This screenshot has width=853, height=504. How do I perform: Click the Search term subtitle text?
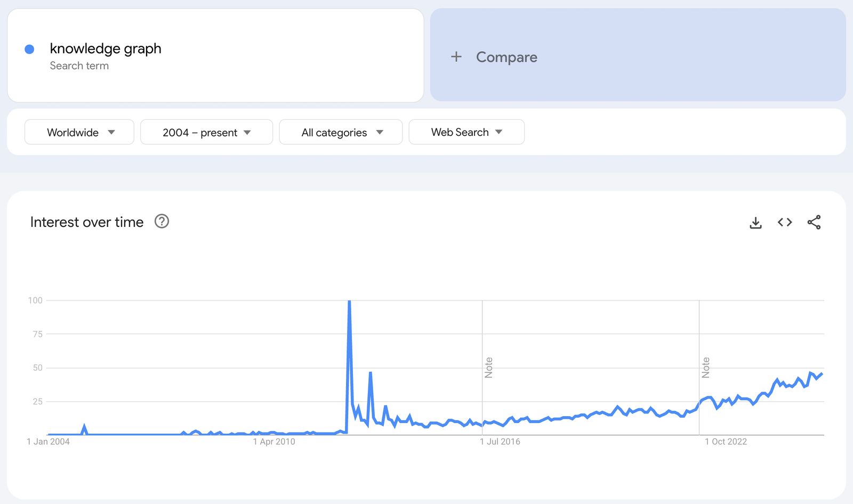pyautogui.click(x=79, y=66)
